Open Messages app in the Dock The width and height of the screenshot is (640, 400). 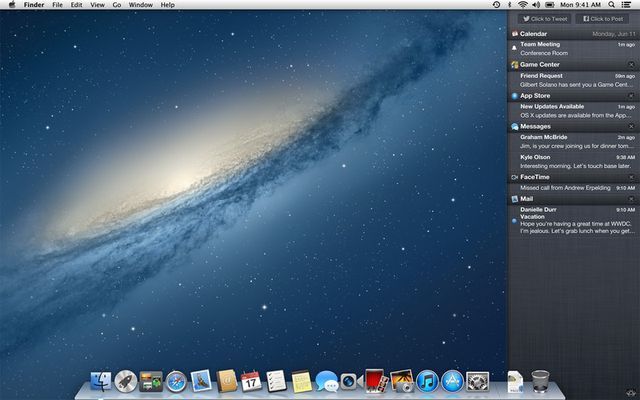326,381
